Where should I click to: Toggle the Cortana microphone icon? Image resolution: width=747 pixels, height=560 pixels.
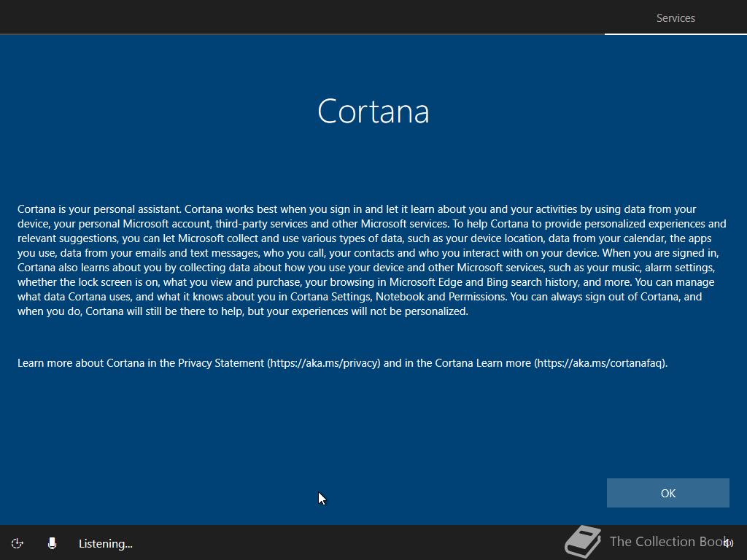point(53,543)
